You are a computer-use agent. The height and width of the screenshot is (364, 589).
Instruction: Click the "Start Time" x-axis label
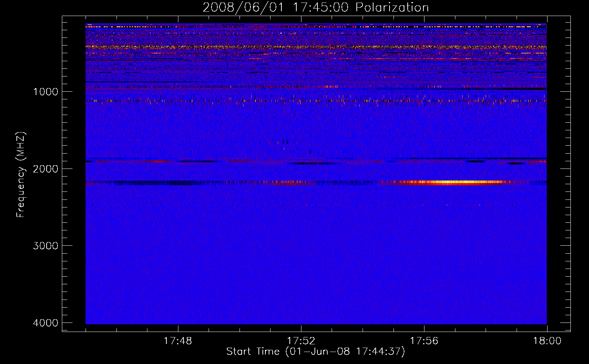pos(315,352)
